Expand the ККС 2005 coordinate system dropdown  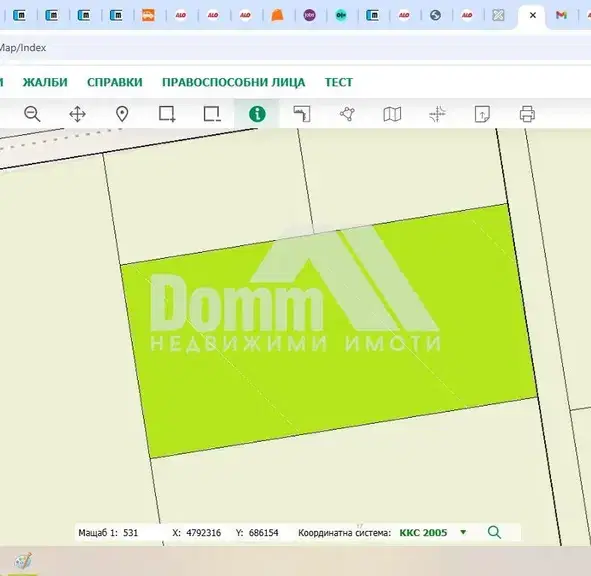[463, 532]
